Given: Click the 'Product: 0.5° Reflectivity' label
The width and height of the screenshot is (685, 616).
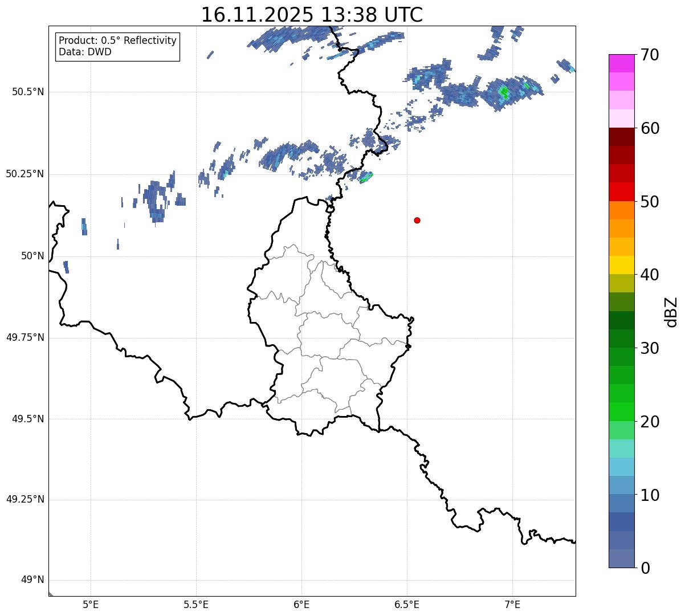Looking at the screenshot, I should tap(117, 40).
